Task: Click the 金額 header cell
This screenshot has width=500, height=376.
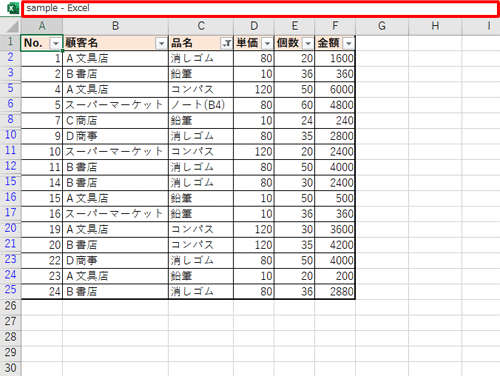Action: (335, 43)
